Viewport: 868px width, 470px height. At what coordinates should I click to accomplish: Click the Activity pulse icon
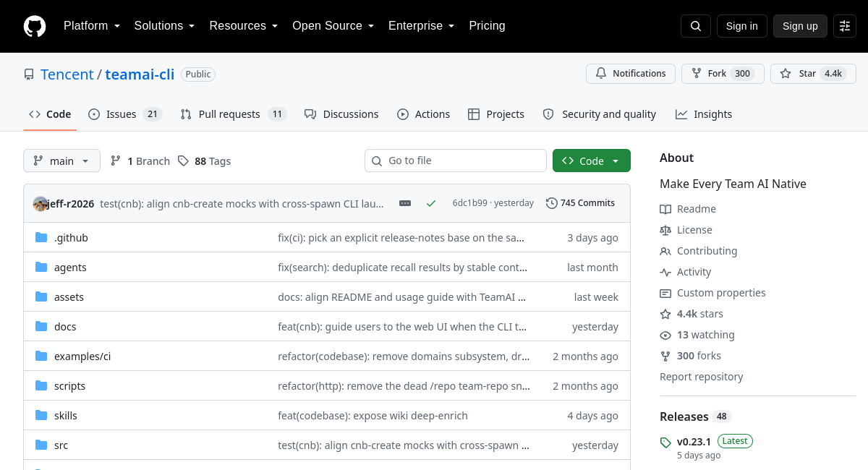pos(665,272)
